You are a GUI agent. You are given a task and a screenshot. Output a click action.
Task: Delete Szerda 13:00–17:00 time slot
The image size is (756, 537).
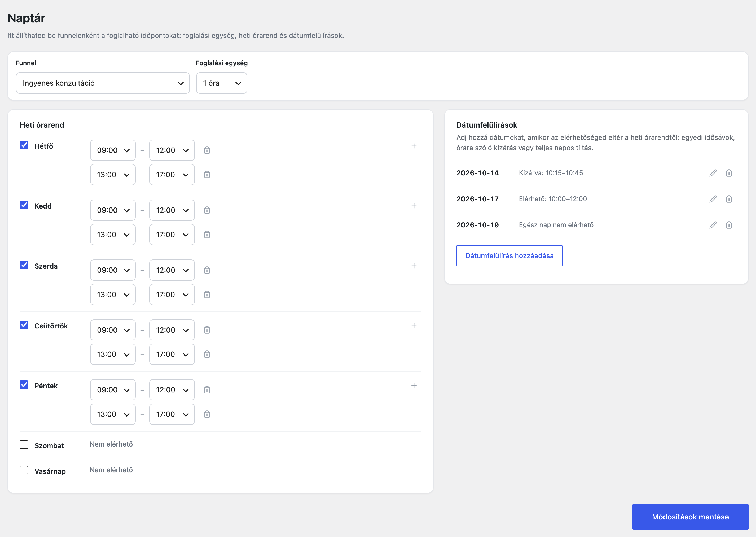point(207,294)
